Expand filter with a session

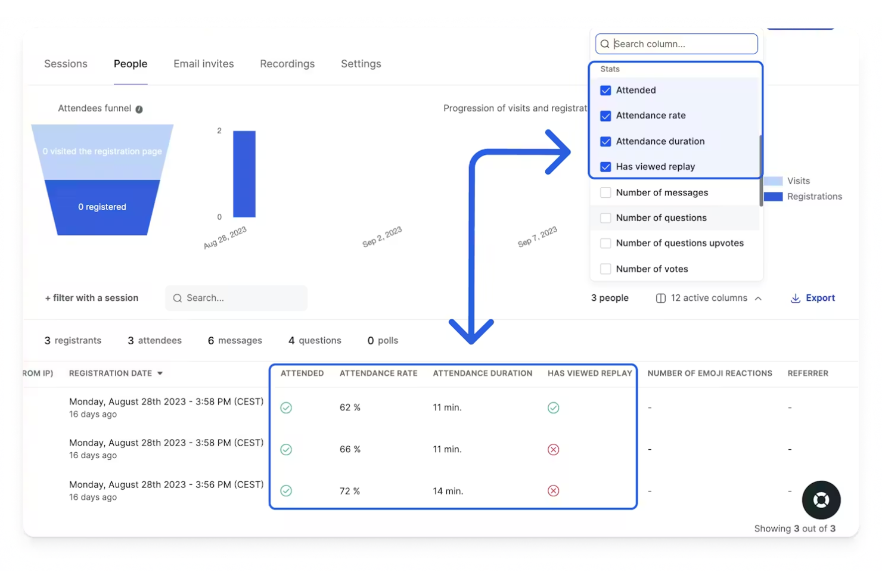[x=91, y=298]
